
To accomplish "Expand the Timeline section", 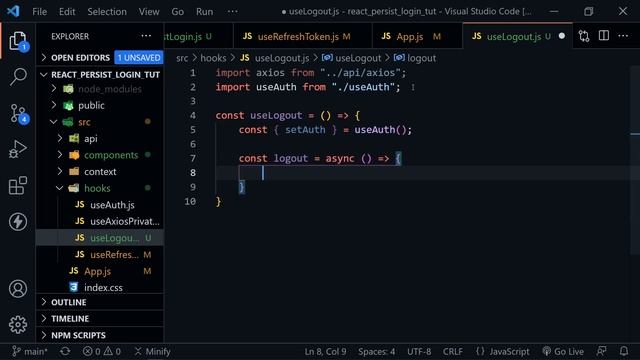I will (x=100, y=318).
